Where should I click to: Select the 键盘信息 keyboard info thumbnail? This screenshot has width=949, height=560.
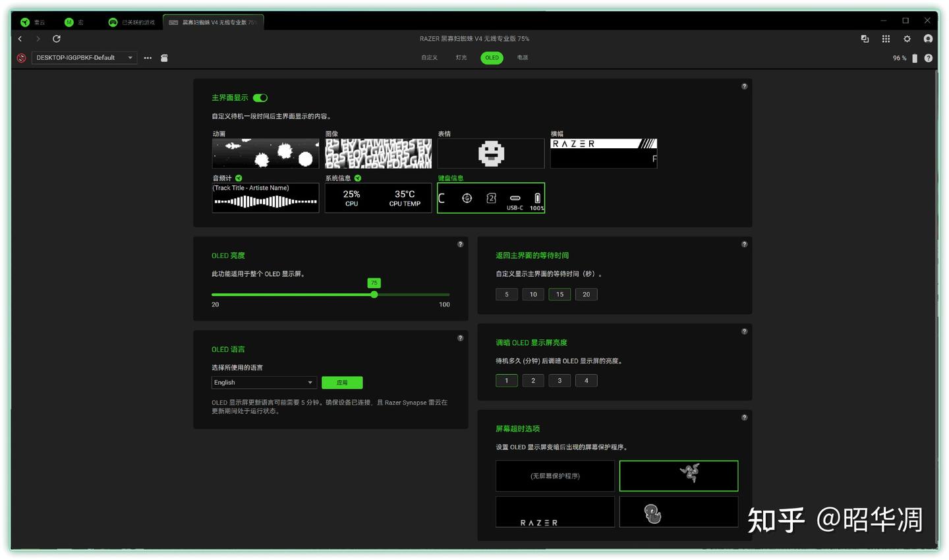491,198
